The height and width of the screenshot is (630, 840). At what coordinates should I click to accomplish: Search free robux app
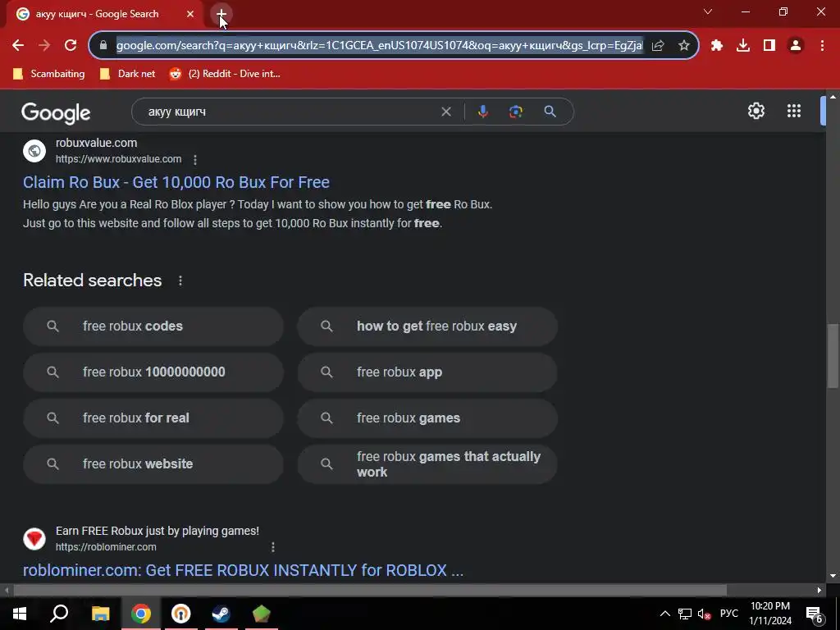(427, 372)
